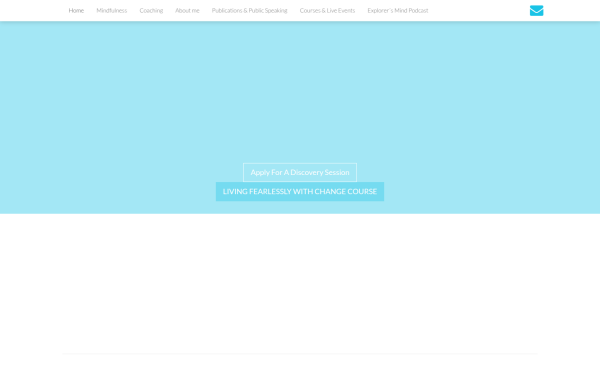Click the light blue hero banner area
Image resolution: width=600 pixels, height=375 pixels.
pos(300,92)
